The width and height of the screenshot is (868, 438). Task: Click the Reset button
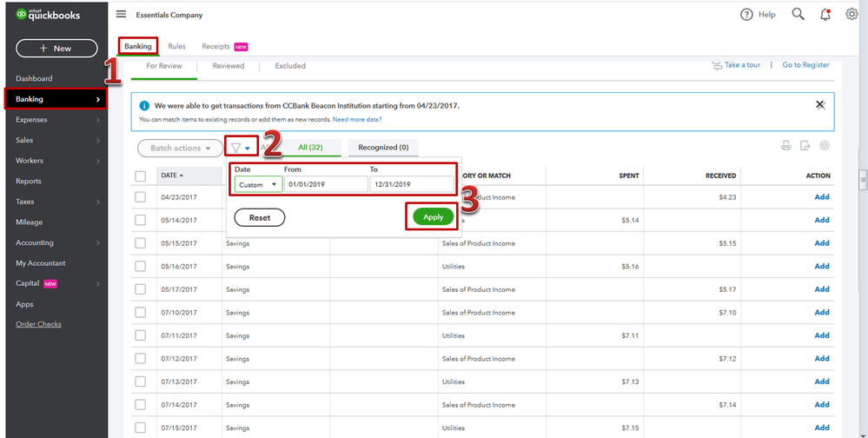coord(260,217)
